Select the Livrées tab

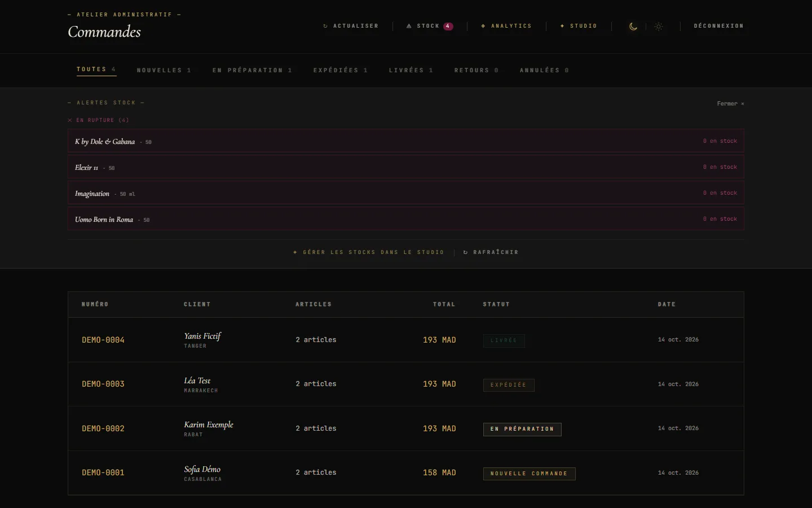411,71
